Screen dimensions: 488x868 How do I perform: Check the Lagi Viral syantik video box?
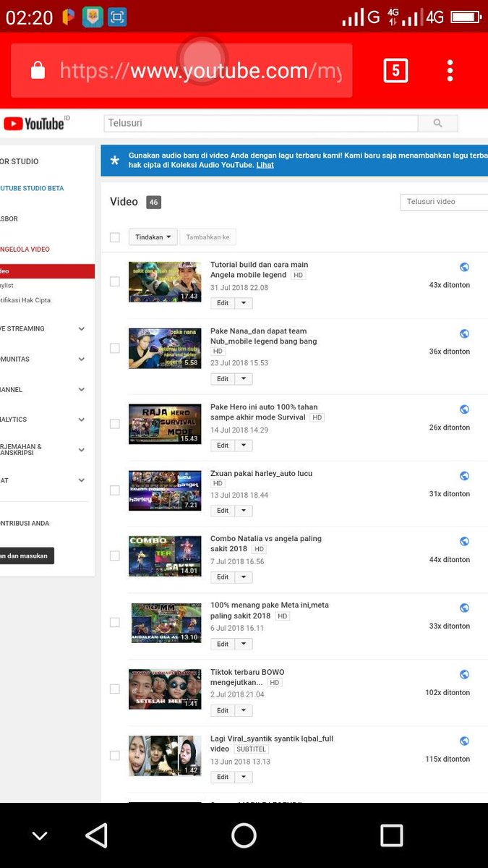click(114, 755)
